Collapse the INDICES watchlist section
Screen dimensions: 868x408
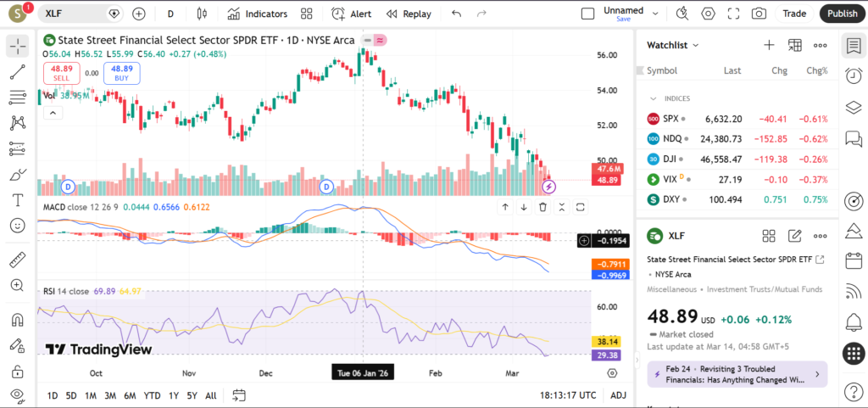click(x=653, y=98)
